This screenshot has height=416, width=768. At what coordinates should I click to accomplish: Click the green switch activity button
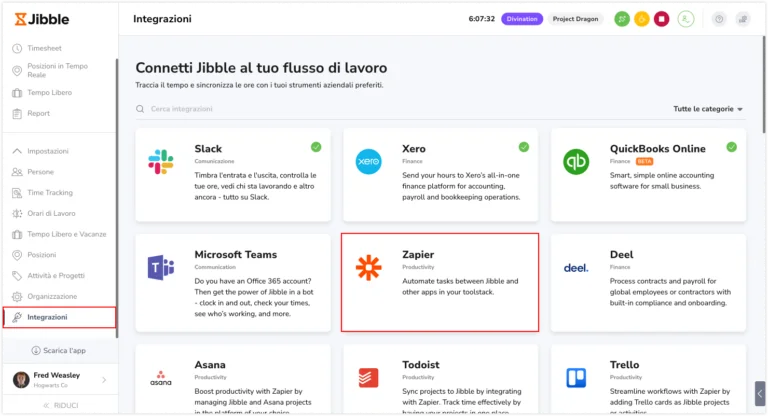coord(622,19)
